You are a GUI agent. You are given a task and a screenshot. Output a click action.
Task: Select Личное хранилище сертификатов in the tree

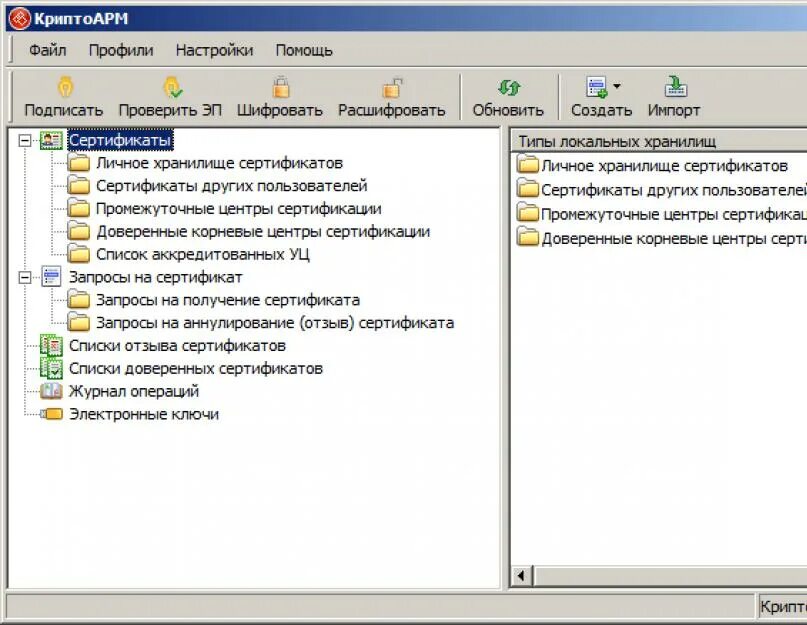pyautogui.click(x=219, y=163)
